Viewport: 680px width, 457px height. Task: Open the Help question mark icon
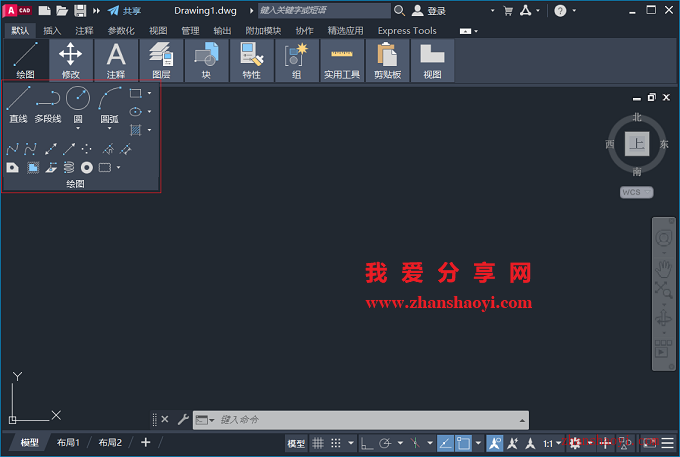[560, 11]
